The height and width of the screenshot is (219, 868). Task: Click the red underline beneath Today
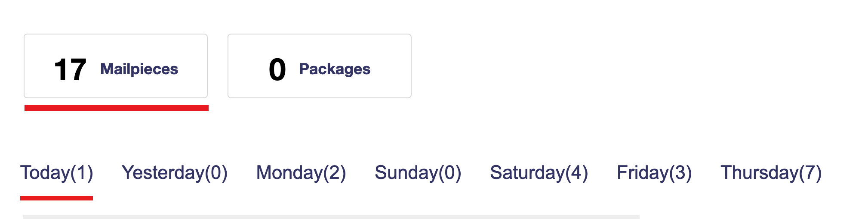pos(56,198)
